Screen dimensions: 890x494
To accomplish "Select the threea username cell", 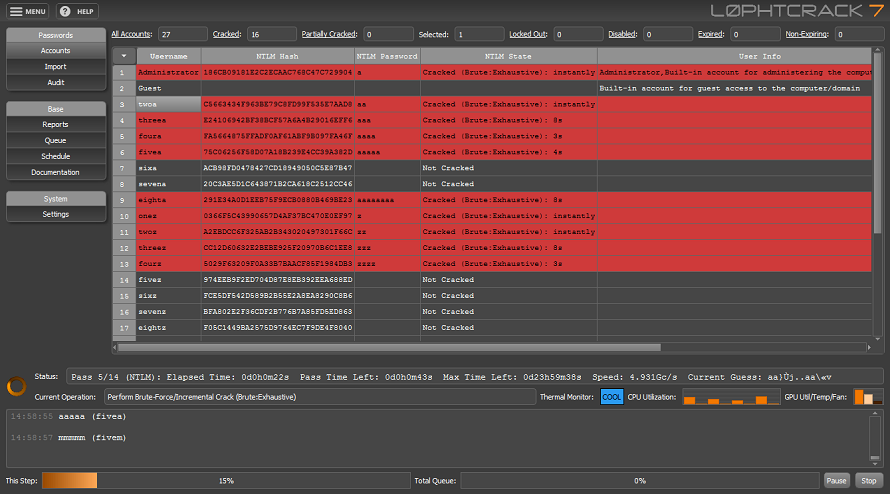I will click(169, 120).
